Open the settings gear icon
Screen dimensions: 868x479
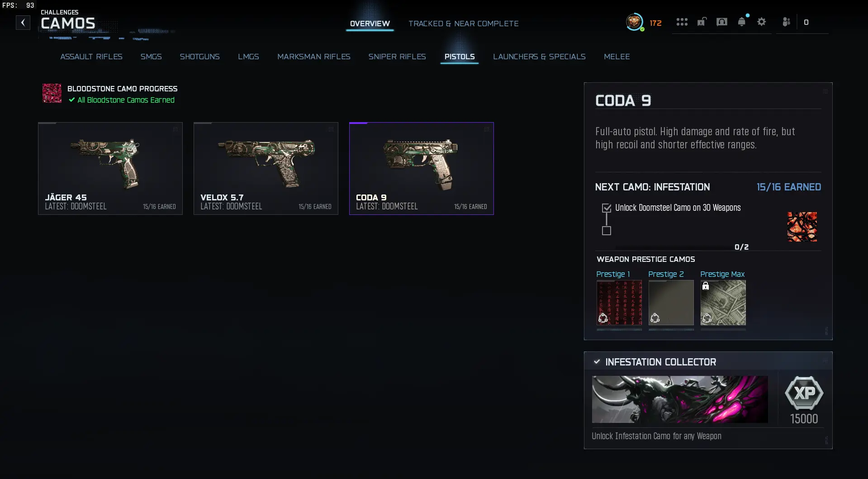coord(761,22)
